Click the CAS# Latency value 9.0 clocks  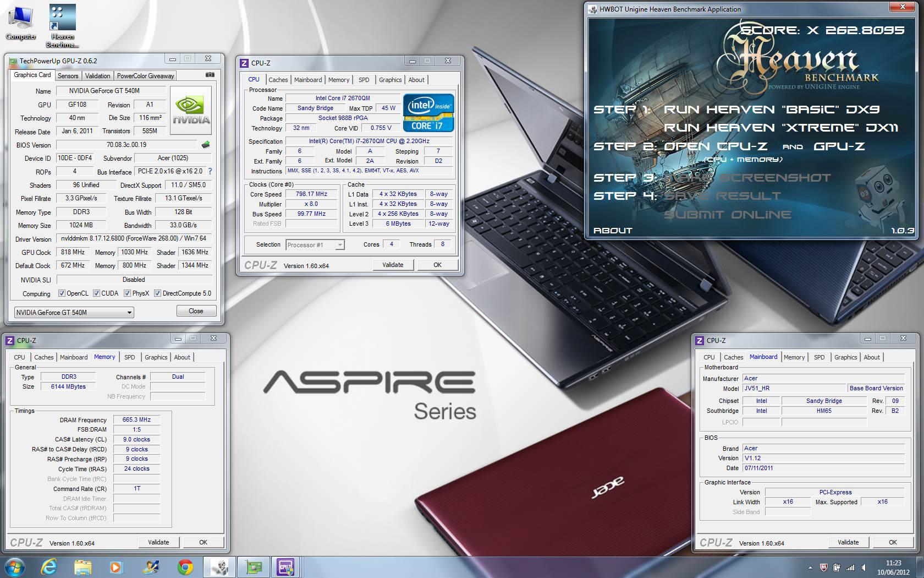[136, 439]
